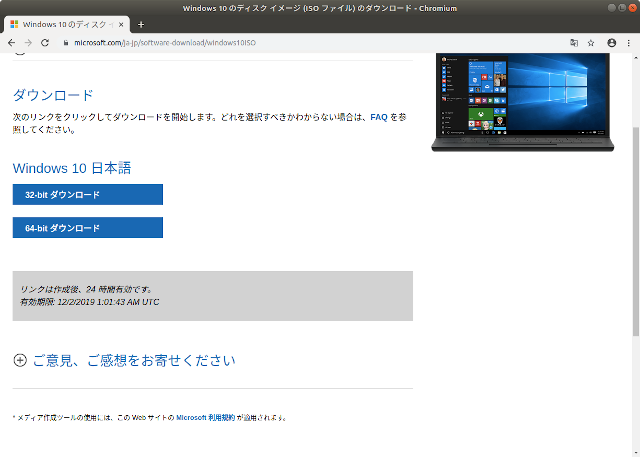This screenshot has width=640, height=457.
Task: Click the forward navigation arrow
Action: click(28, 43)
